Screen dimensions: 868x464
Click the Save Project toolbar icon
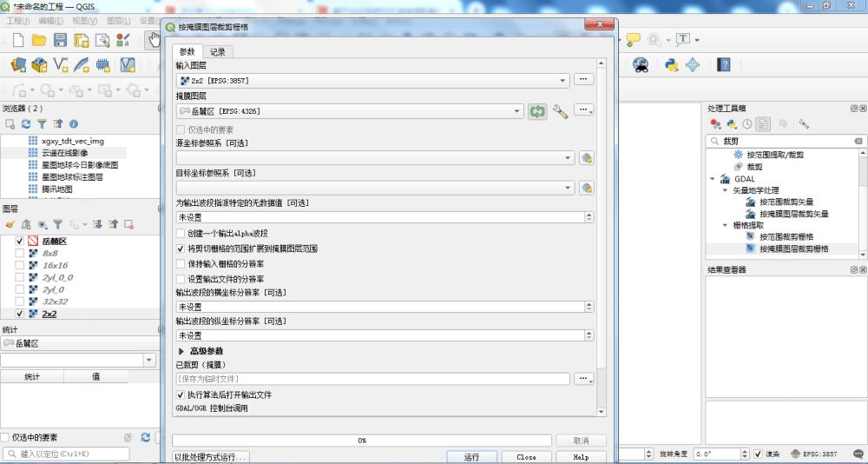tap(60, 40)
